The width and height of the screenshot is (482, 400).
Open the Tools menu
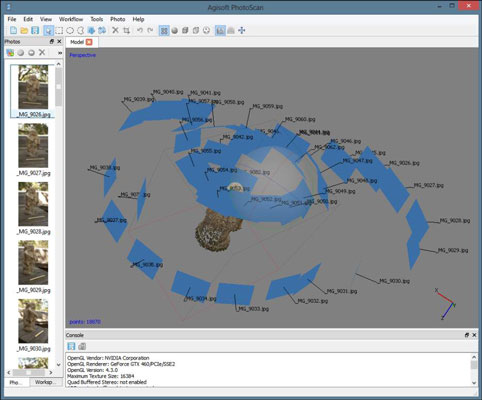[x=97, y=19]
